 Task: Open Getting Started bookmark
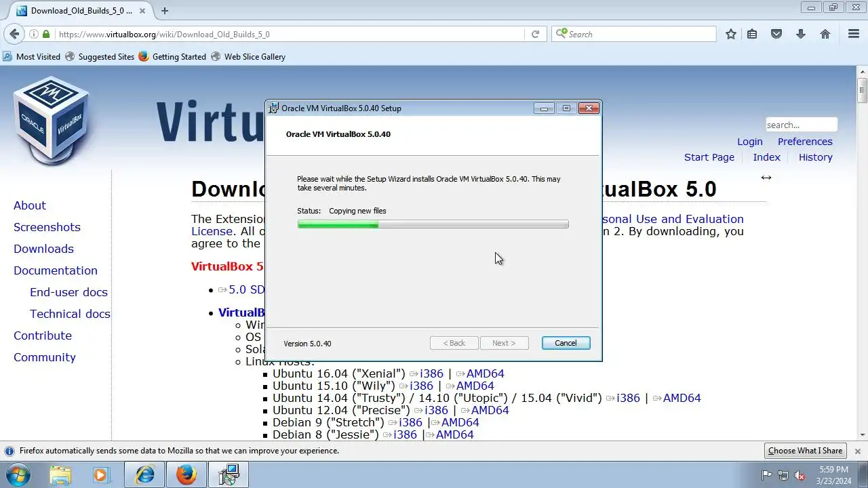pos(172,57)
